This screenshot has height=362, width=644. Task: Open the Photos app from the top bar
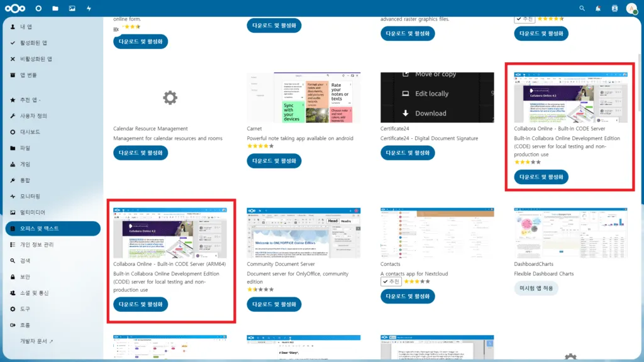72,8
